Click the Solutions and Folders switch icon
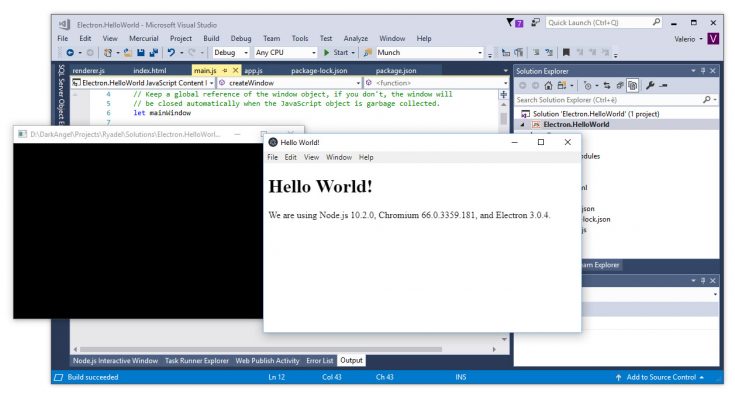The height and width of the screenshot is (400, 735). click(562, 85)
